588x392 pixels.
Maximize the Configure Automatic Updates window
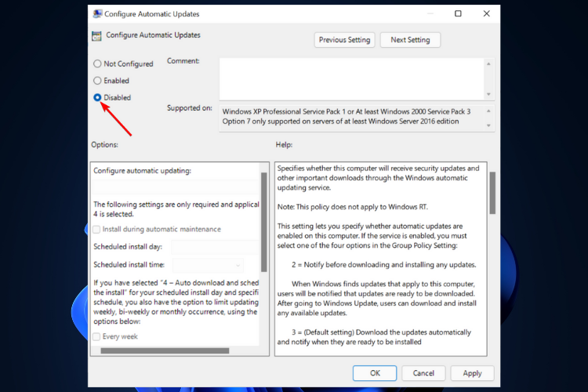[458, 14]
